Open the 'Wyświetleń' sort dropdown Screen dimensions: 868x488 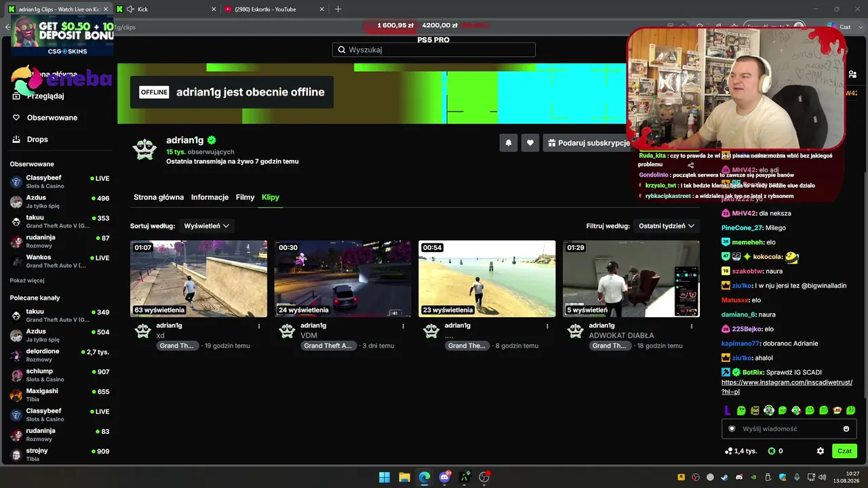(207, 226)
